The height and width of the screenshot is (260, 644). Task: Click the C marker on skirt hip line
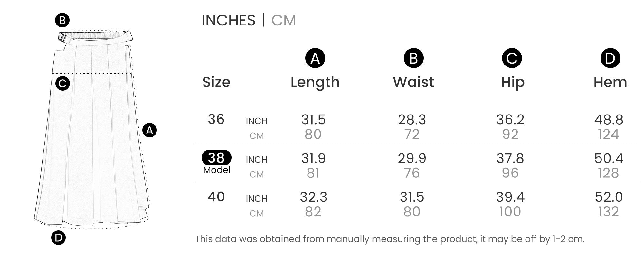tap(62, 84)
